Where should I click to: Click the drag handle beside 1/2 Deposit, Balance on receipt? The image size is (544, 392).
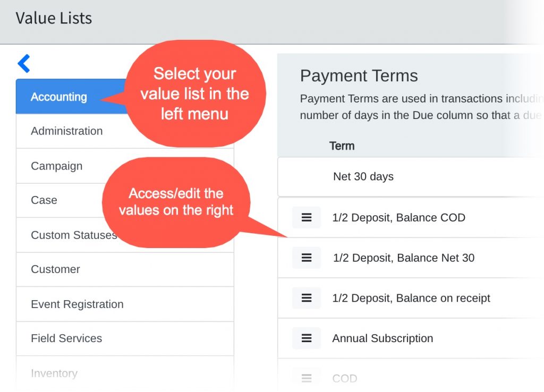pos(306,298)
